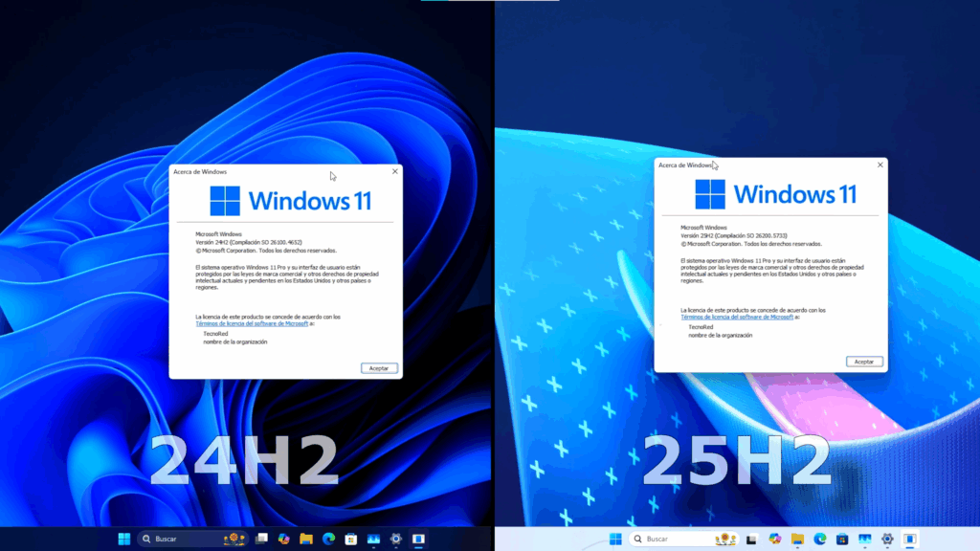Select the winver app icon on the 24H2 taskbar

tap(418, 539)
